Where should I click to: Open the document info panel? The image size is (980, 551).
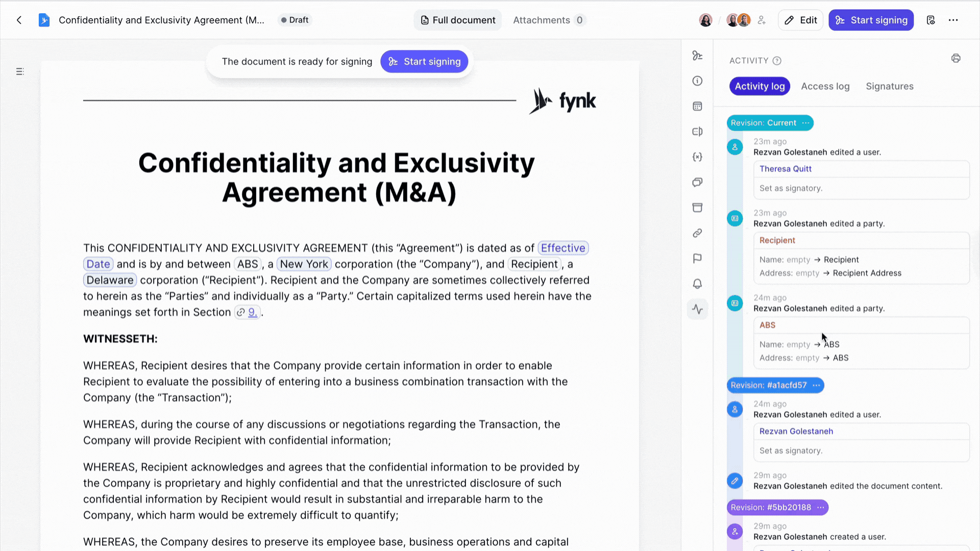pos(697,81)
